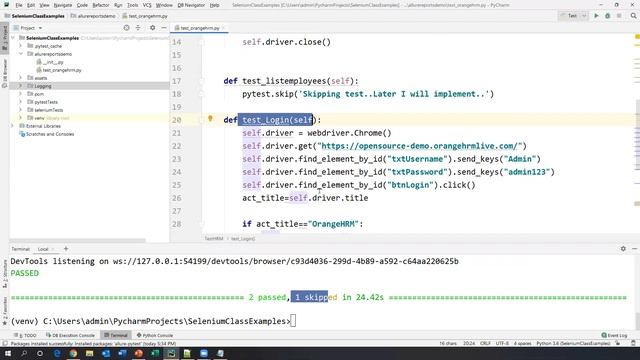Open Structure side tab
The width and height of the screenshot is (640, 360).
pyautogui.click(x=4, y=273)
